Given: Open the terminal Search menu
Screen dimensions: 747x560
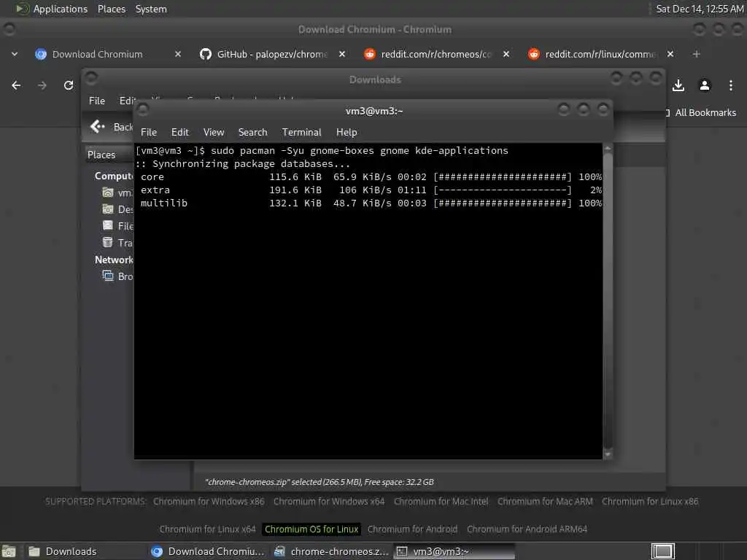Looking at the screenshot, I should coord(252,133).
